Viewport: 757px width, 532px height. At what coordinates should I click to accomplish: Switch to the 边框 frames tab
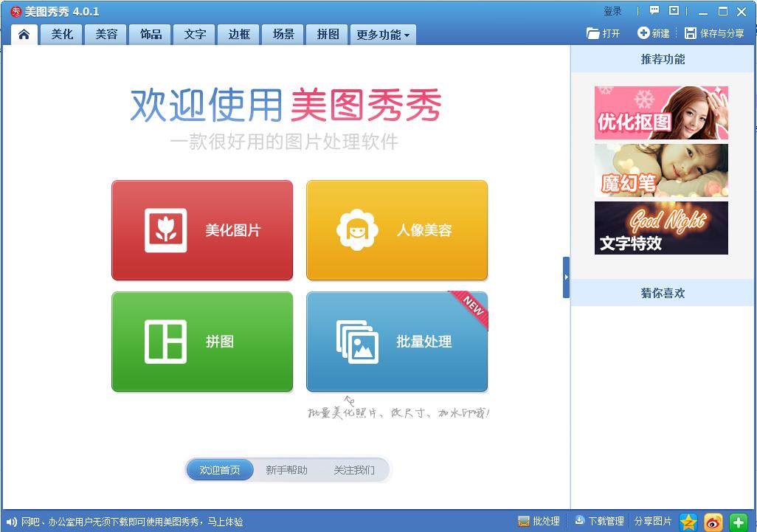[x=238, y=33]
